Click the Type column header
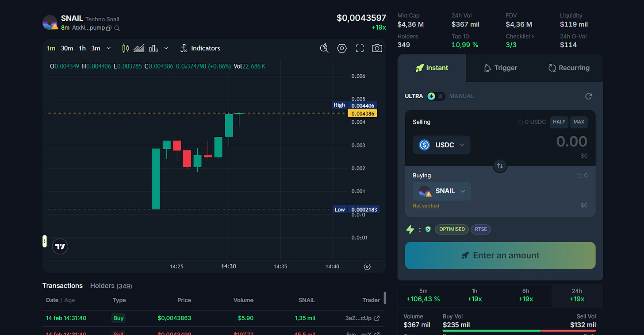644x335 pixels. click(x=119, y=300)
